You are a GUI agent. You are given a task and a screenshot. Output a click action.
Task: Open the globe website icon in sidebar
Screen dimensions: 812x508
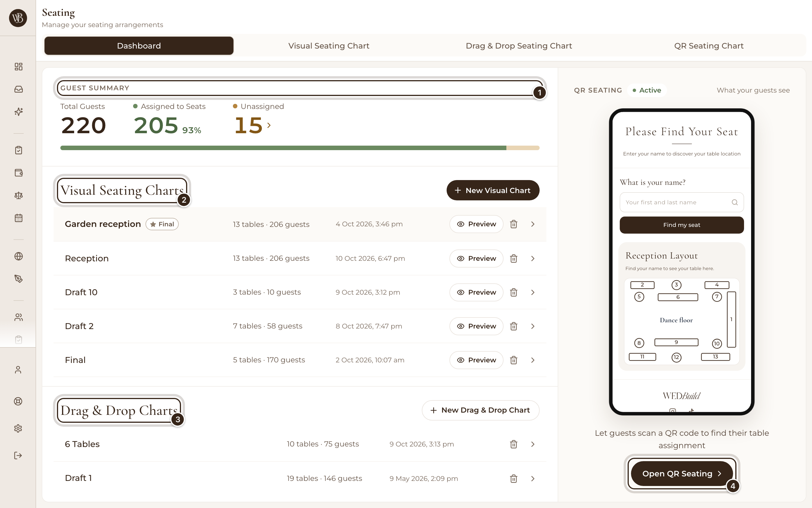point(18,256)
